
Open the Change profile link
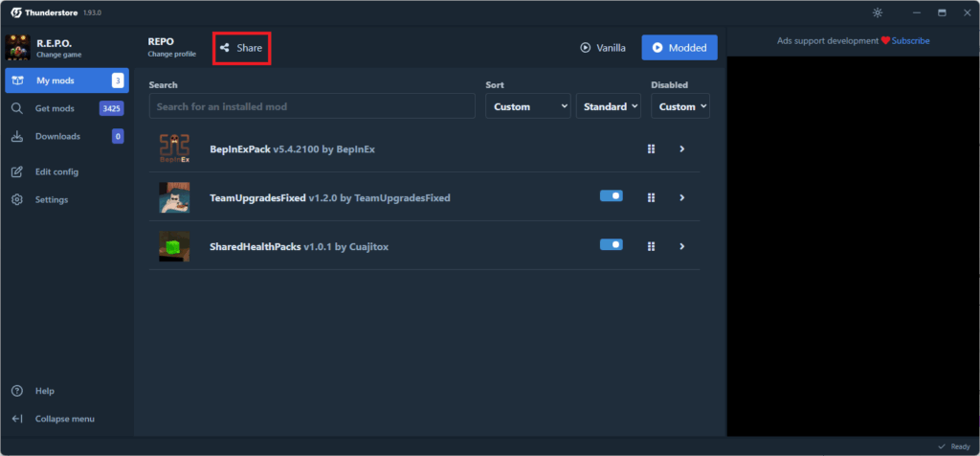172,55
